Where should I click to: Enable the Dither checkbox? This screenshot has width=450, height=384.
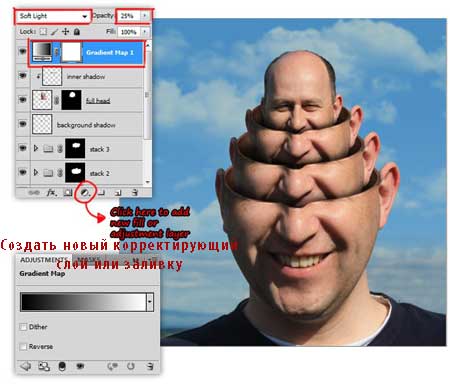[x=23, y=327]
